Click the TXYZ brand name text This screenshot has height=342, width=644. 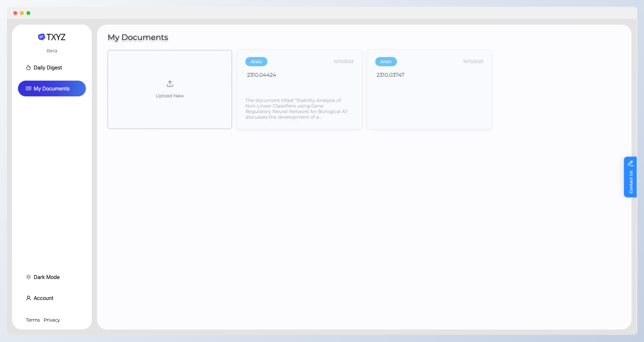[x=56, y=37]
